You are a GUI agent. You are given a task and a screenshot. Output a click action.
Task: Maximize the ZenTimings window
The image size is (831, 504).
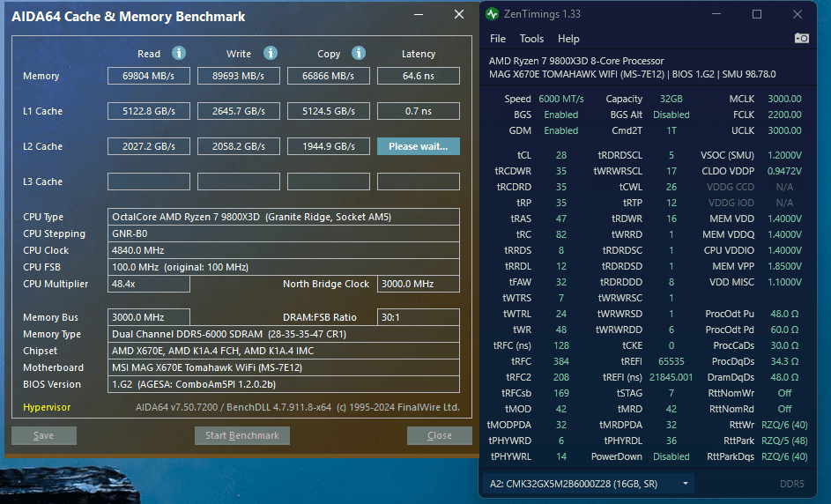coord(757,14)
